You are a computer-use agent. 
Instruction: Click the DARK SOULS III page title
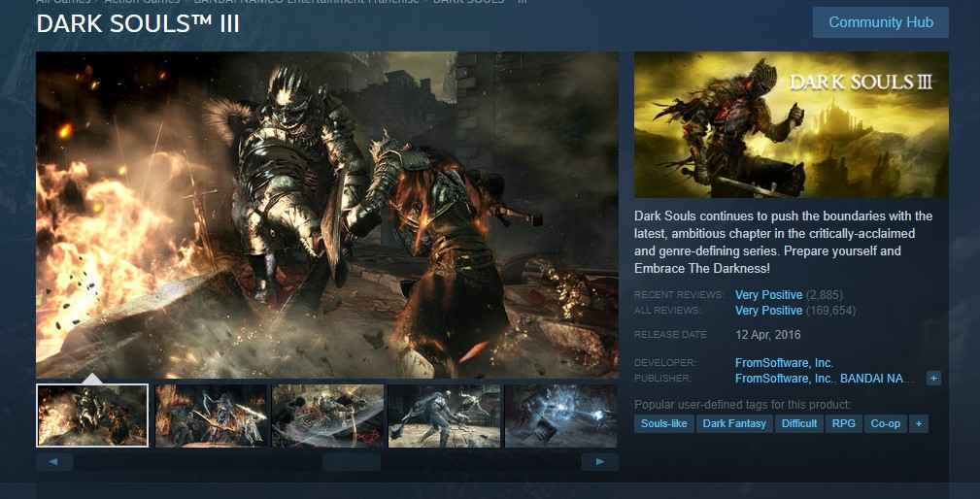coord(138,23)
